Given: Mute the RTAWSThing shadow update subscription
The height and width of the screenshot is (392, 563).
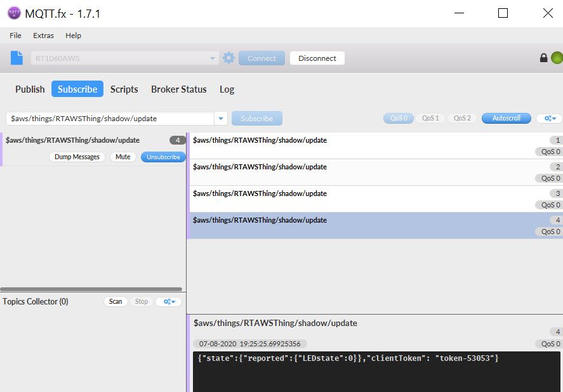Looking at the screenshot, I should point(123,157).
